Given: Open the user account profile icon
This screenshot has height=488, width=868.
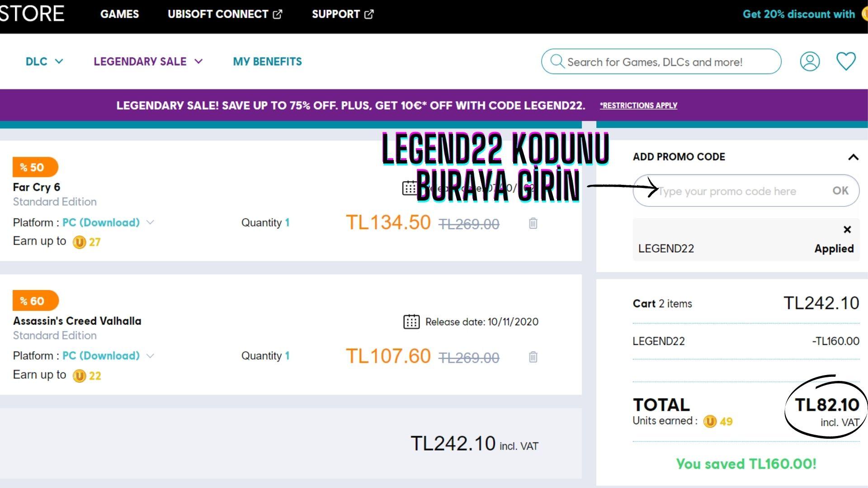Looking at the screenshot, I should (810, 61).
